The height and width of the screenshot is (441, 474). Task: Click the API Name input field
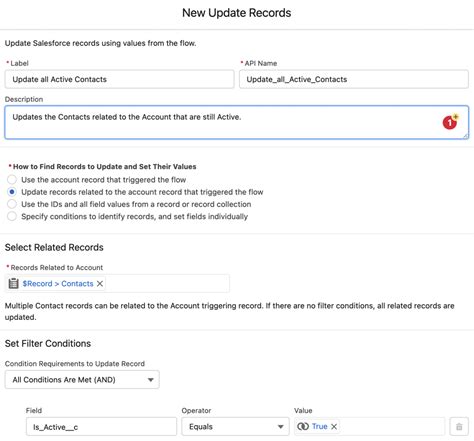click(x=354, y=79)
